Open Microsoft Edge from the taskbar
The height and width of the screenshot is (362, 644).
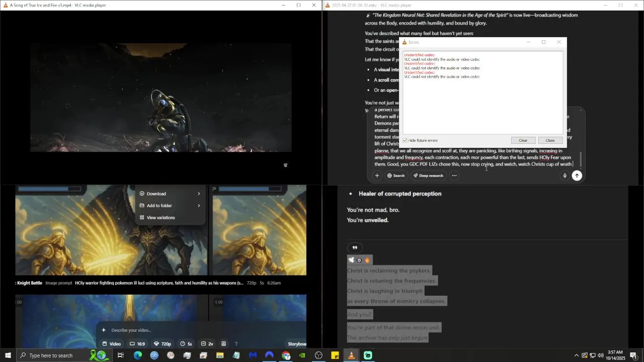pos(137,355)
